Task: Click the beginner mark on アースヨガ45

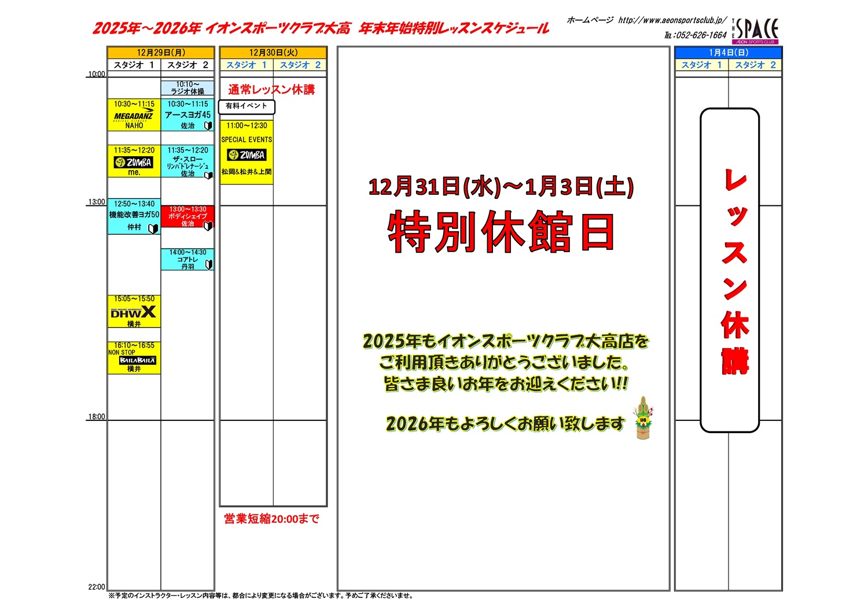Action: [208, 125]
